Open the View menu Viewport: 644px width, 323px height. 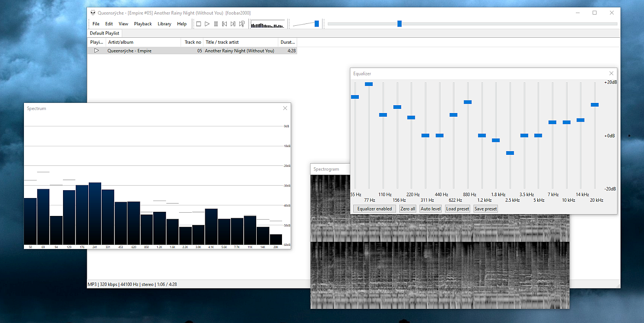(123, 24)
